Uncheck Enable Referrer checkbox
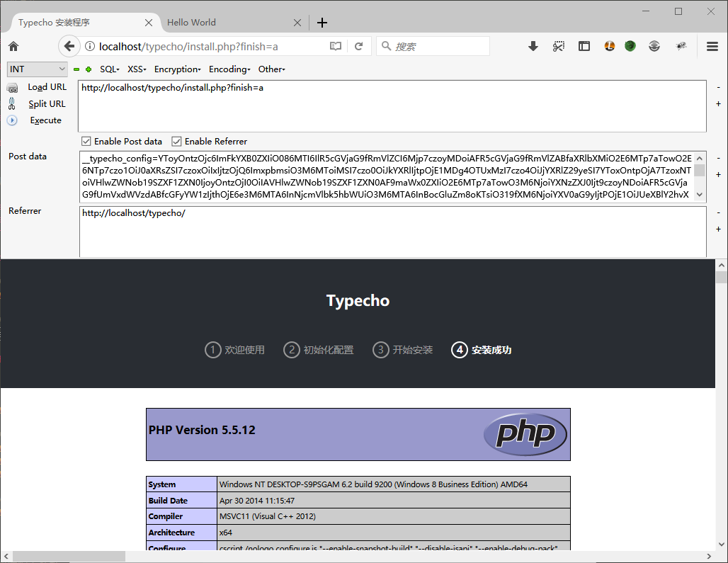This screenshot has width=728, height=563. point(176,141)
